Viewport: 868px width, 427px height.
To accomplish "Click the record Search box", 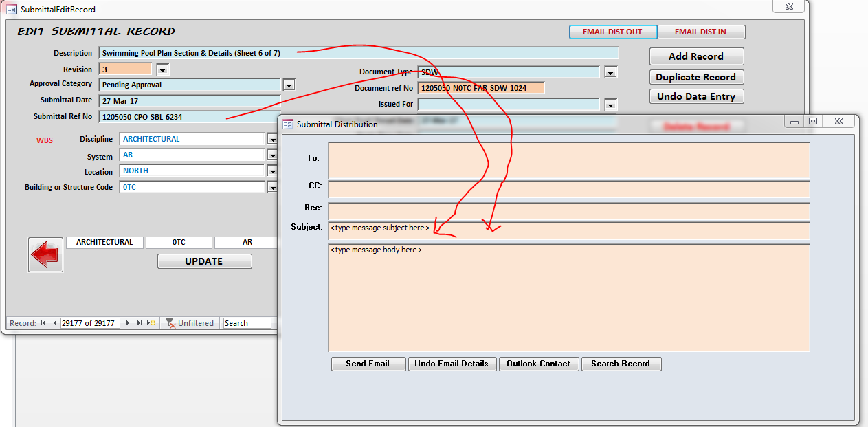I will (247, 323).
